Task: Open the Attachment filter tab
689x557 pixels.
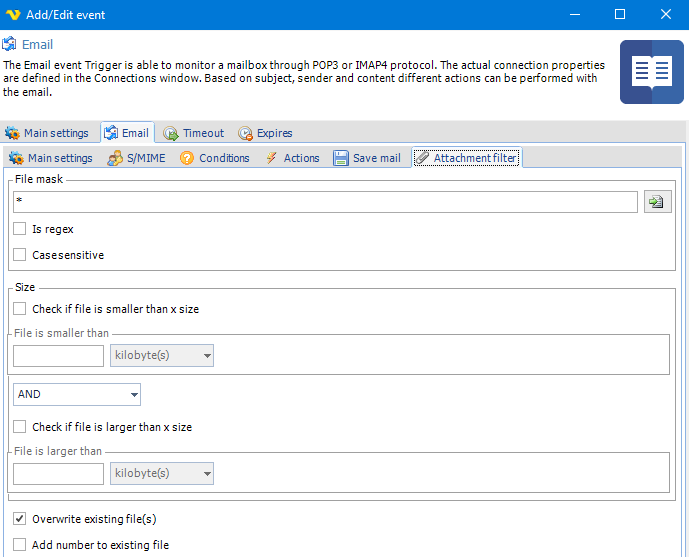Action: (467, 158)
